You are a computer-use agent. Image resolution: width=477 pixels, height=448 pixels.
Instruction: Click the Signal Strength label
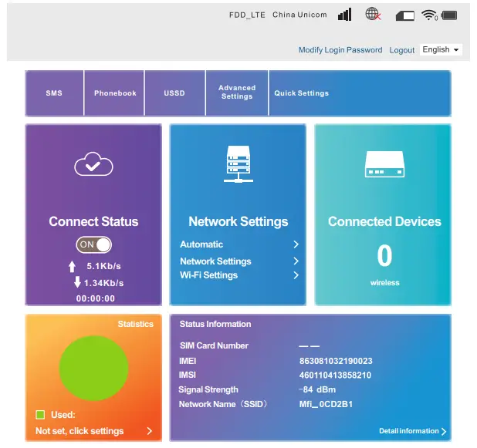point(208,389)
